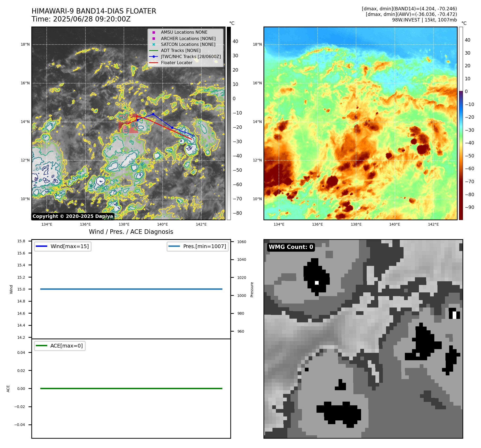Click the grayscale temperature colorbar

click(x=229, y=123)
